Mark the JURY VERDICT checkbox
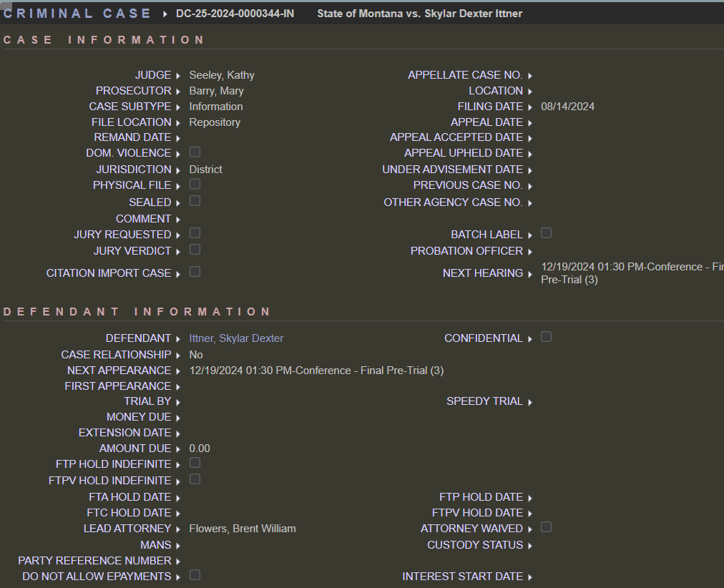The width and height of the screenshot is (724, 588). coord(195,250)
